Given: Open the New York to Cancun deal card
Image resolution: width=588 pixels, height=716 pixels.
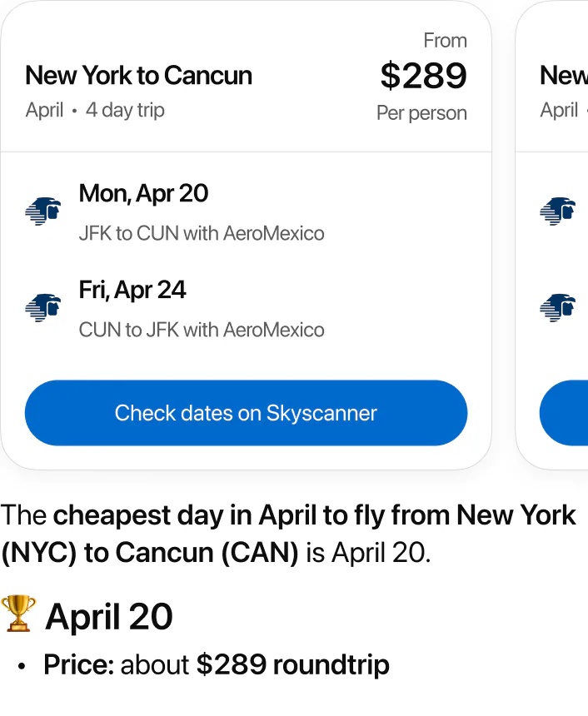Looking at the screenshot, I should (x=246, y=233).
